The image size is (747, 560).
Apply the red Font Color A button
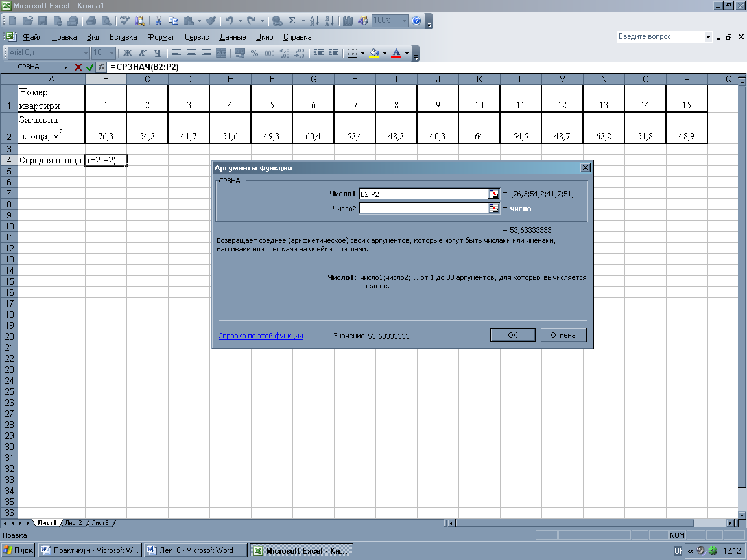(x=396, y=53)
